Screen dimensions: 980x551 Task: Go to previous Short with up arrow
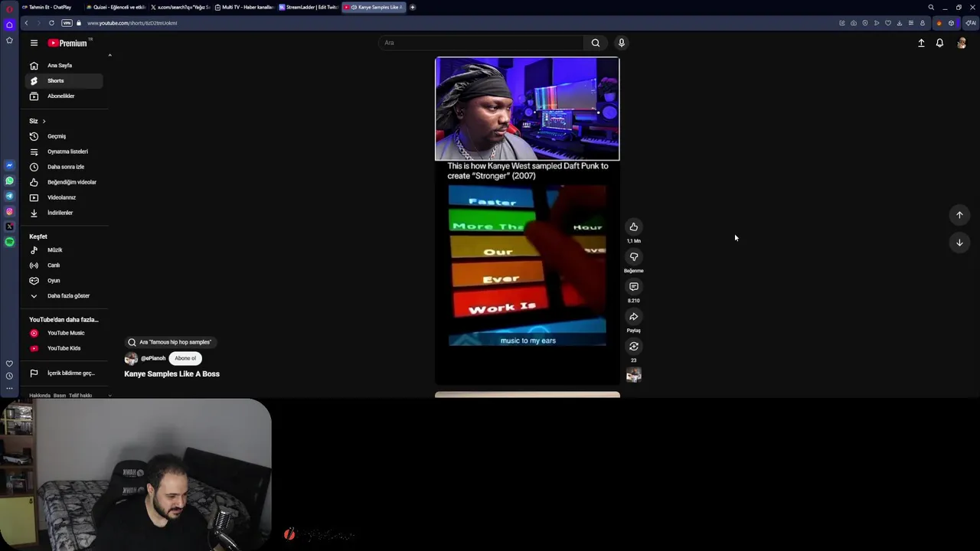coord(959,215)
